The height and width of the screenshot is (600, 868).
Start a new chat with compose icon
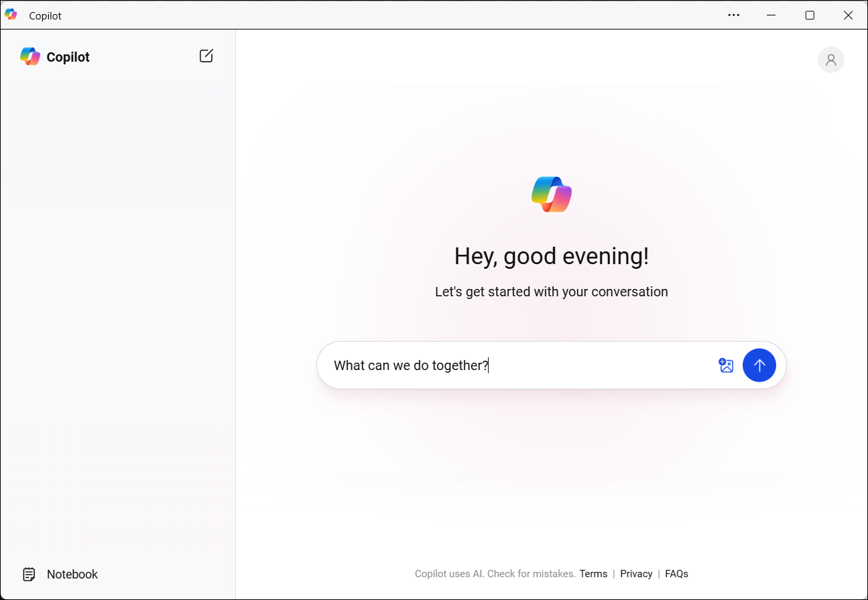[x=206, y=56]
